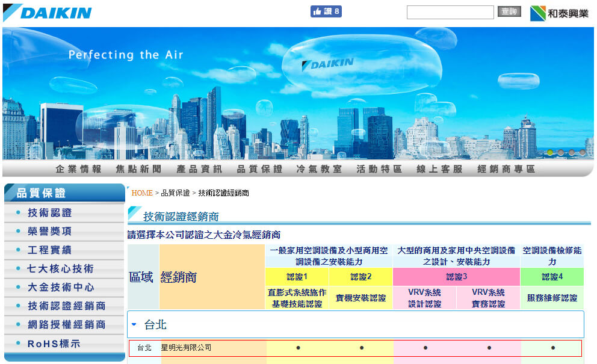Click the 認證2 header cell
This screenshot has width=597, height=364.
click(360, 277)
